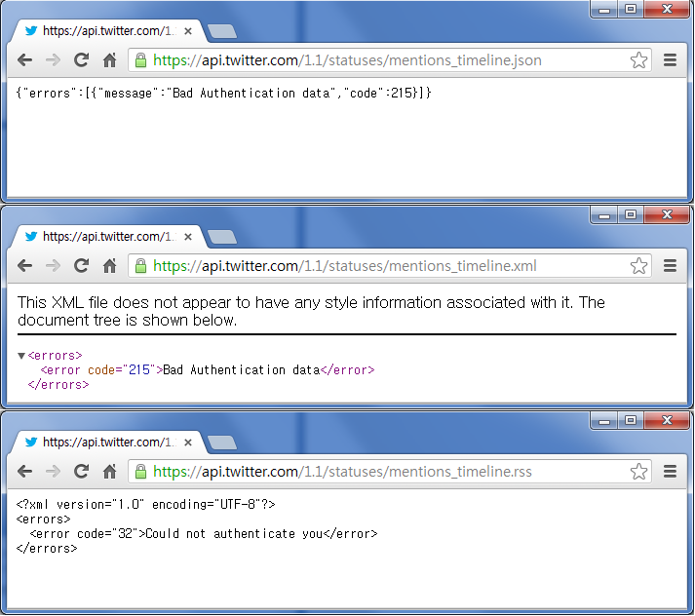695x616 pixels.
Task: Click the SSL padlock in the .xml window
Action: click(140, 265)
